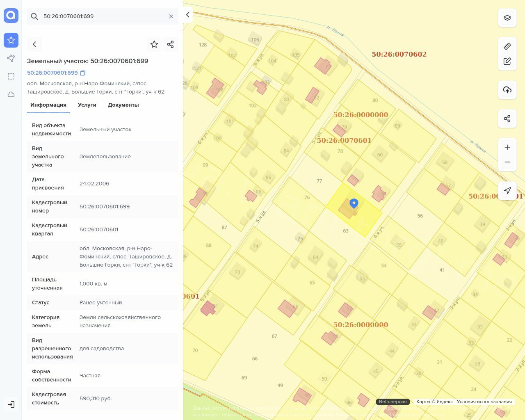Copy the cadastral number link

[x=83, y=73]
